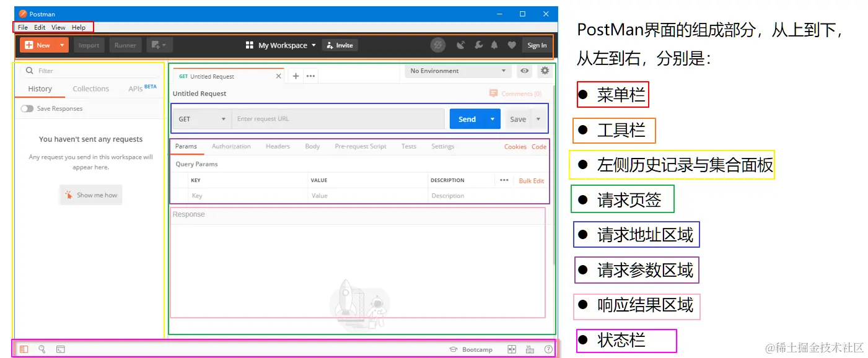Click the Description input cell
Image resolution: width=868 pixels, height=358 pixels.
tap(488, 196)
